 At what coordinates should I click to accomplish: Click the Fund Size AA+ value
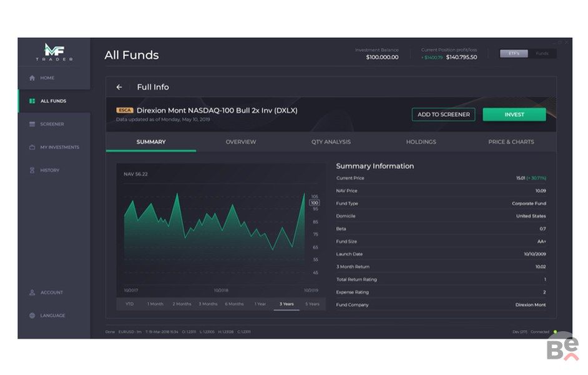coord(542,242)
